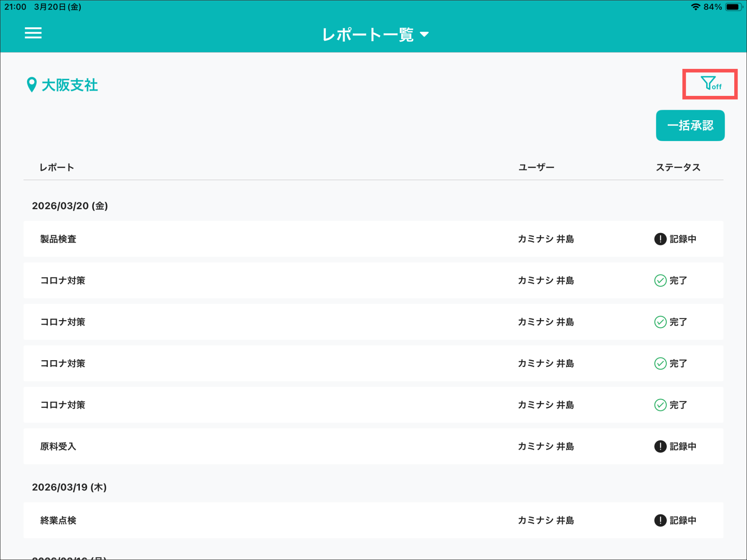Tap the battery status indicator
Viewport: 747px width, 560px height.
pos(734,7)
